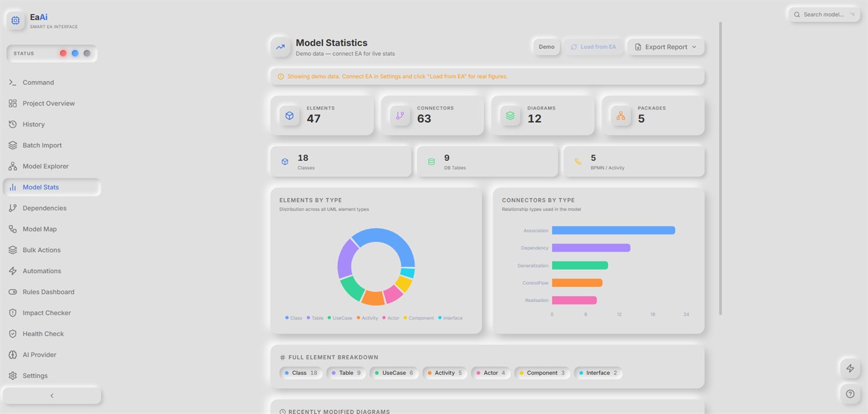This screenshot has height=414, width=868.
Task: Click the Project Overview grid icon
Action: [12, 104]
